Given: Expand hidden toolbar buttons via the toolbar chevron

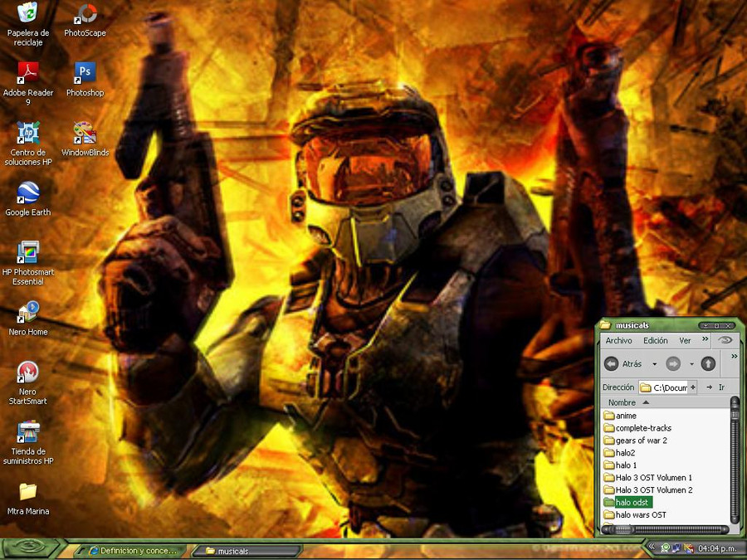Looking at the screenshot, I should [735, 356].
